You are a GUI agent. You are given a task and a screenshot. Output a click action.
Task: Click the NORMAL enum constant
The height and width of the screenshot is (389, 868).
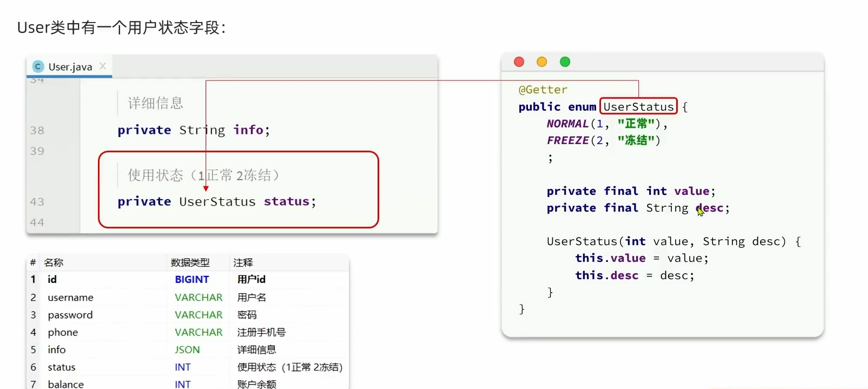pyautogui.click(x=567, y=124)
